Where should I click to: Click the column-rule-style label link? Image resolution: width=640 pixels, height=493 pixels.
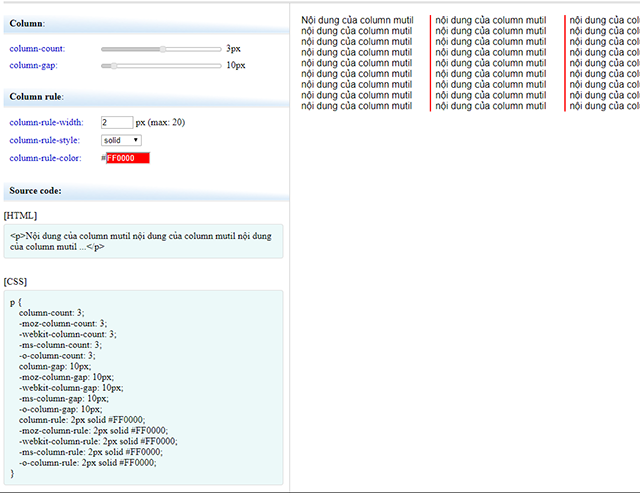point(45,140)
